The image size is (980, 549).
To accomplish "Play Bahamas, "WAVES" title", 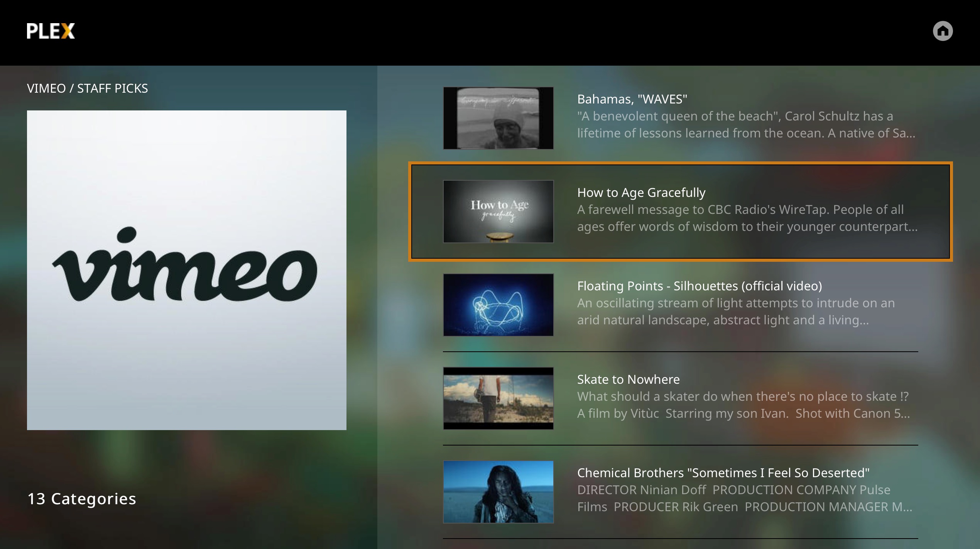I will pos(632,99).
